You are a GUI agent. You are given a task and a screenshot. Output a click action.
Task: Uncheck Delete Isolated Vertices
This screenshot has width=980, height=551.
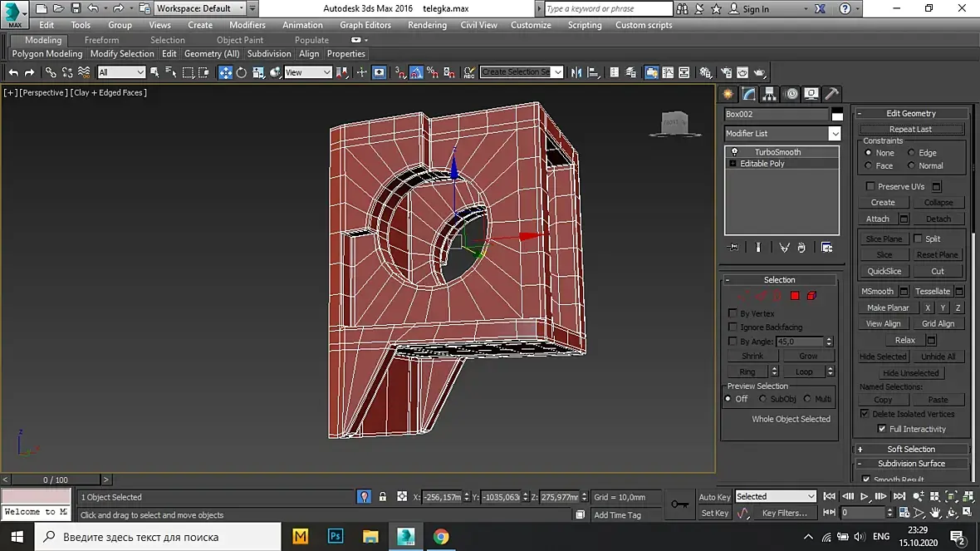point(865,414)
